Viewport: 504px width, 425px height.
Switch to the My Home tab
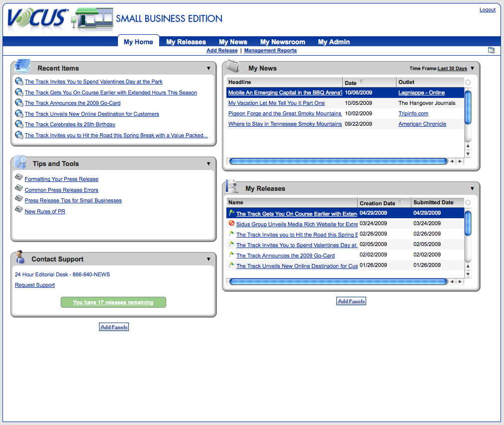tap(138, 42)
